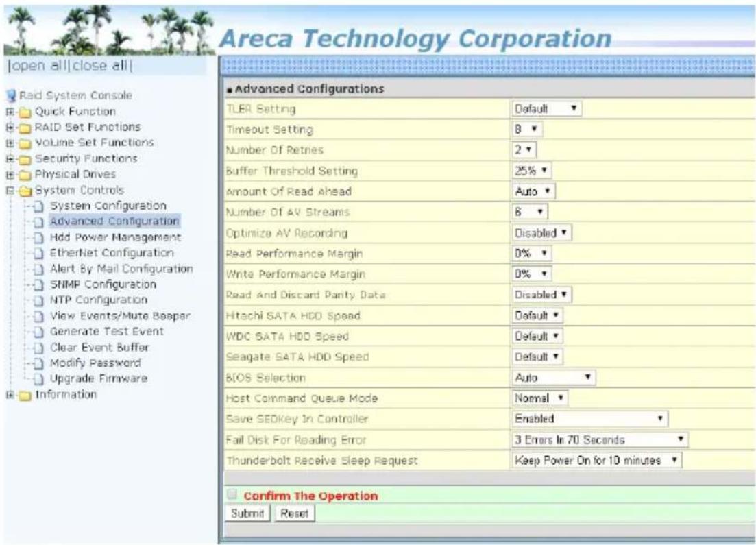
Task: Expand the Information tree node
Action: [10, 394]
